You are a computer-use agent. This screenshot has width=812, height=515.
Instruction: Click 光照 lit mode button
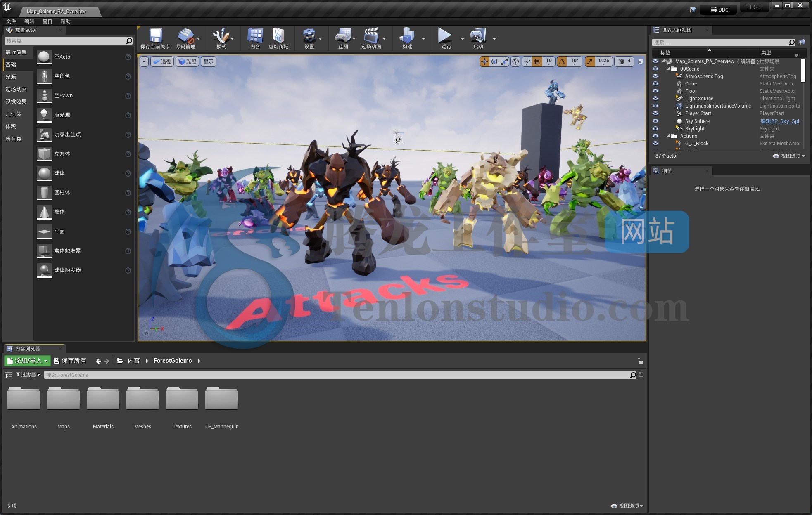187,61
